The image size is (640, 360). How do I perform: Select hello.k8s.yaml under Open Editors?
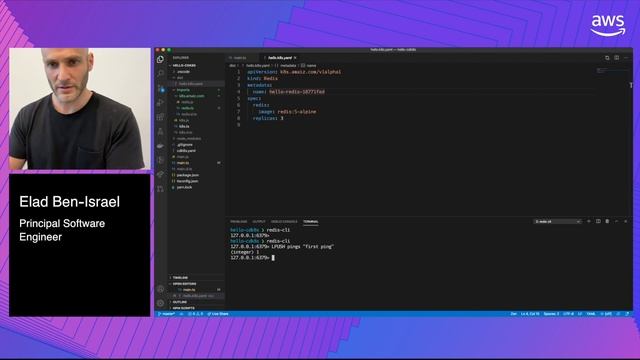point(195,296)
